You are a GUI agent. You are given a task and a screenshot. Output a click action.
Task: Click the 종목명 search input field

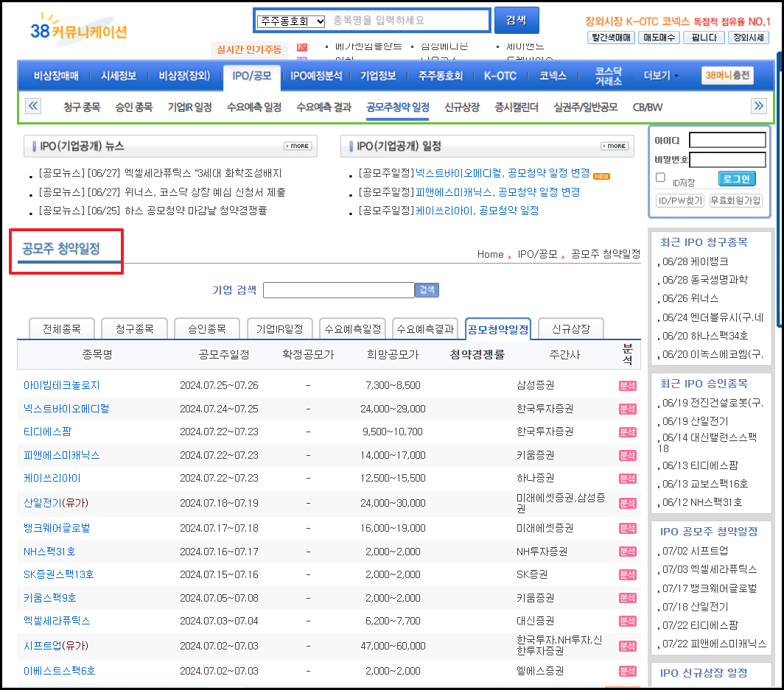(x=408, y=21)
